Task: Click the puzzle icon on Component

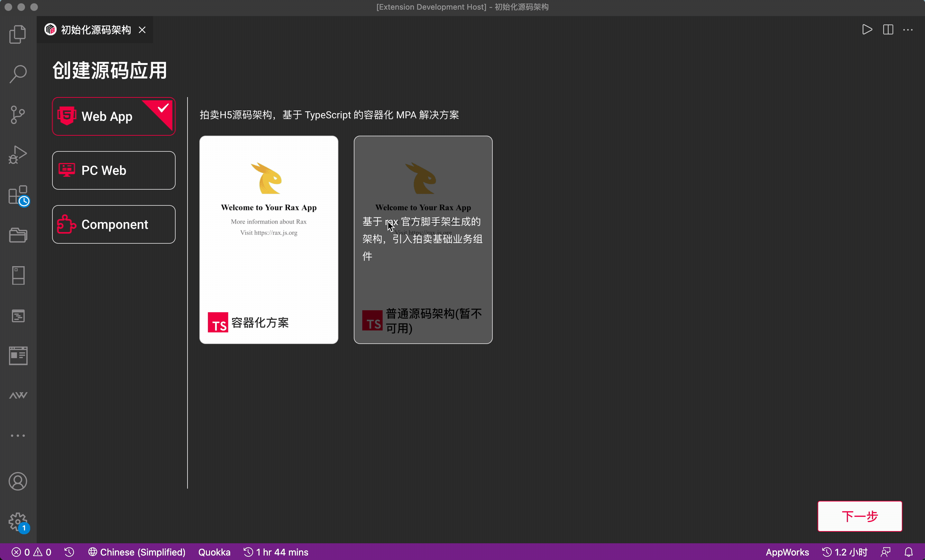Action: pyautogui.click(x=67, y=224)
